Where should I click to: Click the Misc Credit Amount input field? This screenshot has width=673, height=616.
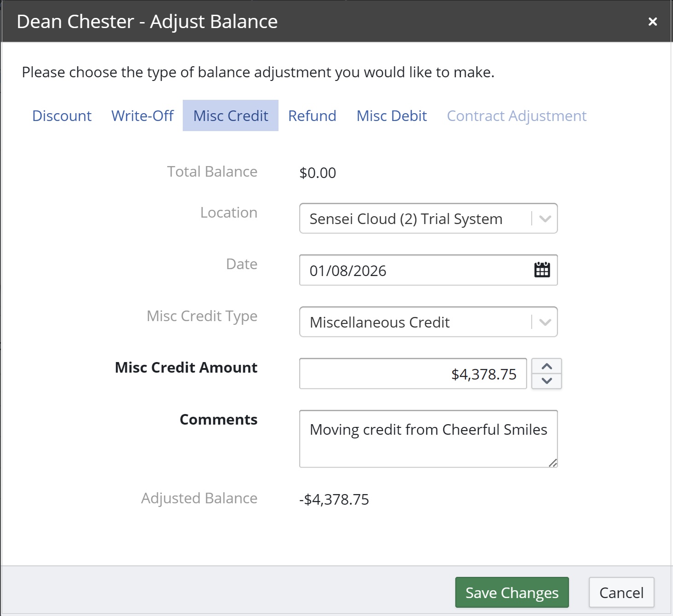(412, 374)
